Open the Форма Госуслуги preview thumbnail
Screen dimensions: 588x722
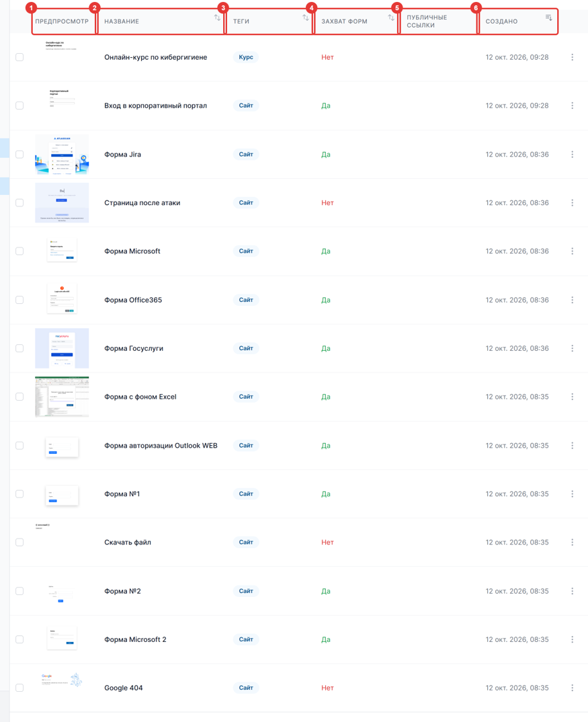tap(62, 348)
